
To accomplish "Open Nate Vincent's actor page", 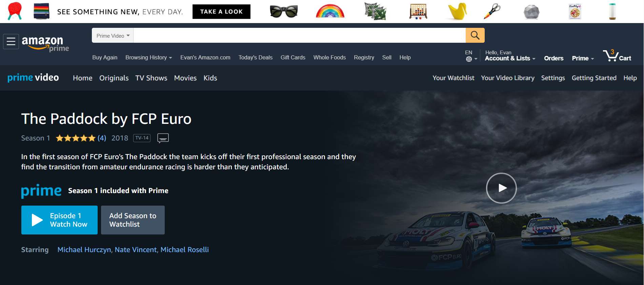I will [x=136, y=250].
